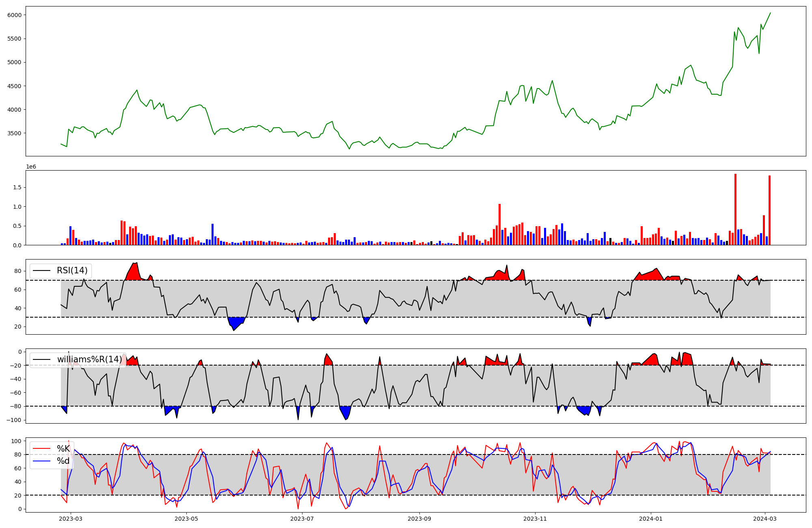
Task: Click the 6000 price axis tick label
Action: click(x=14, y=15)
